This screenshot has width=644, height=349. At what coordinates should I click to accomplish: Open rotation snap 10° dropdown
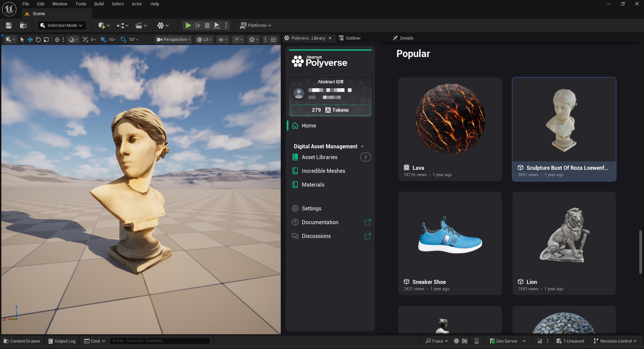coord(133,40)
